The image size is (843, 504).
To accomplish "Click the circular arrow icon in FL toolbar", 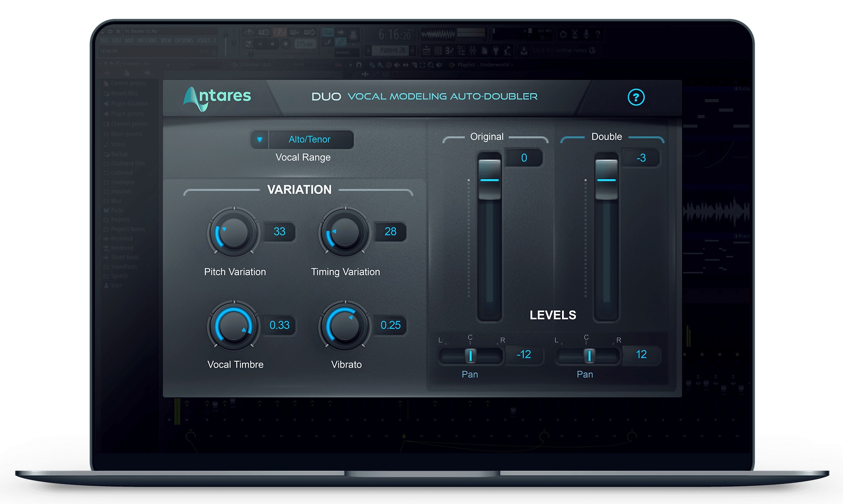I will pyautogui.click(x=563, y=34).
